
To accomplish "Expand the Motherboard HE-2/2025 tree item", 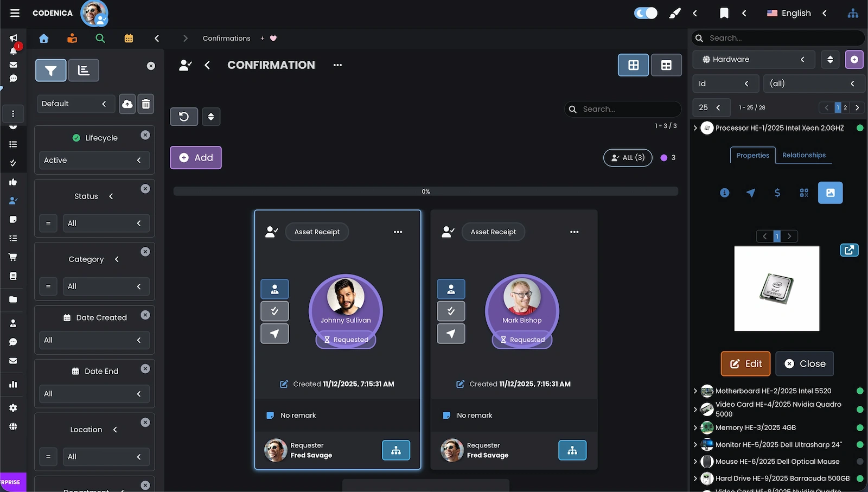I will pyautogui.click(x=695, y=391).
